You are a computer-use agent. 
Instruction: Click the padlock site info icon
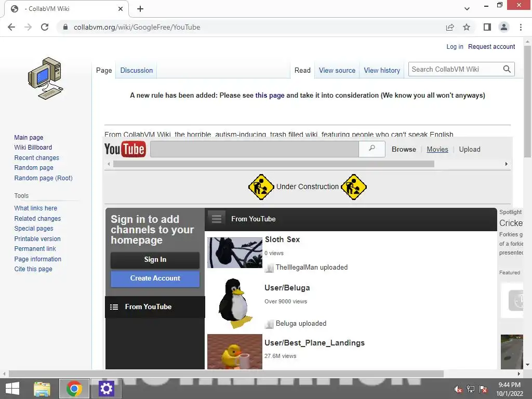click(65, 27)
